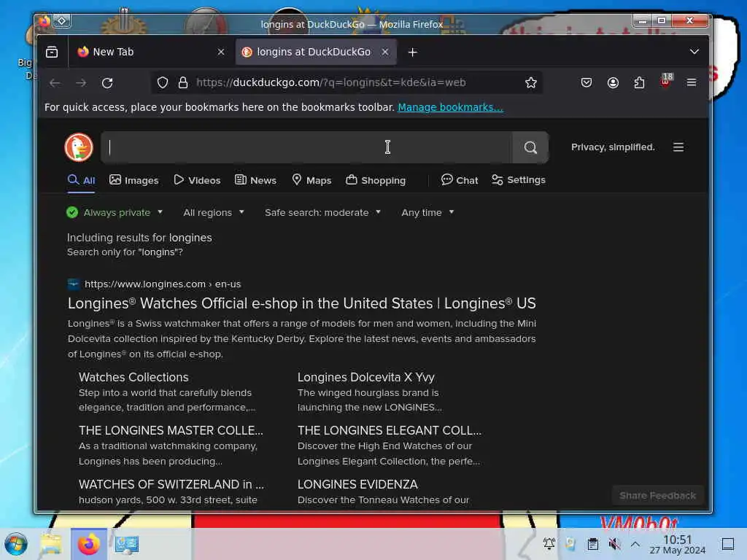Open the clipboard tray icon
The width and height of the screenshot is (747, 560).
(x=592, y=544)
